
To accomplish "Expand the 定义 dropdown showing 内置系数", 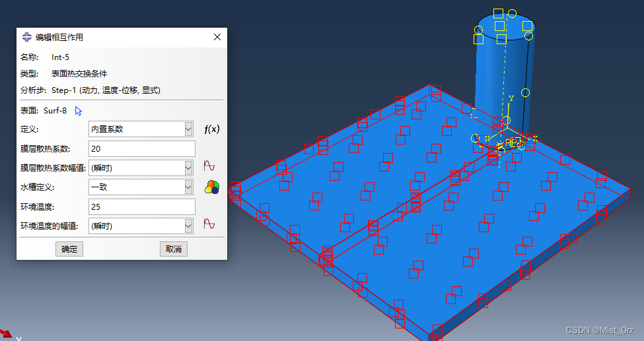I will (x=141, y=129).
